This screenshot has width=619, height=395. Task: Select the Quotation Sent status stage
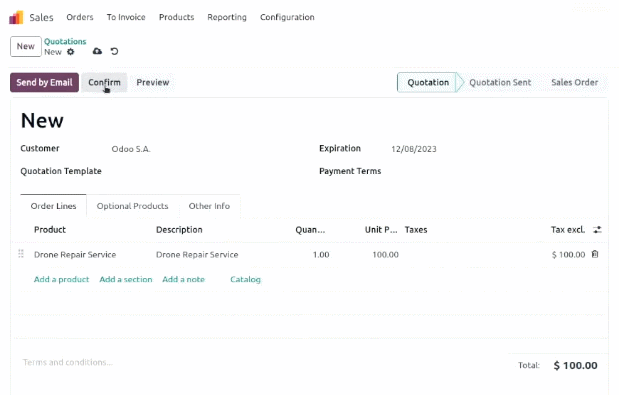pyautogui.click(x=500, y=82)
